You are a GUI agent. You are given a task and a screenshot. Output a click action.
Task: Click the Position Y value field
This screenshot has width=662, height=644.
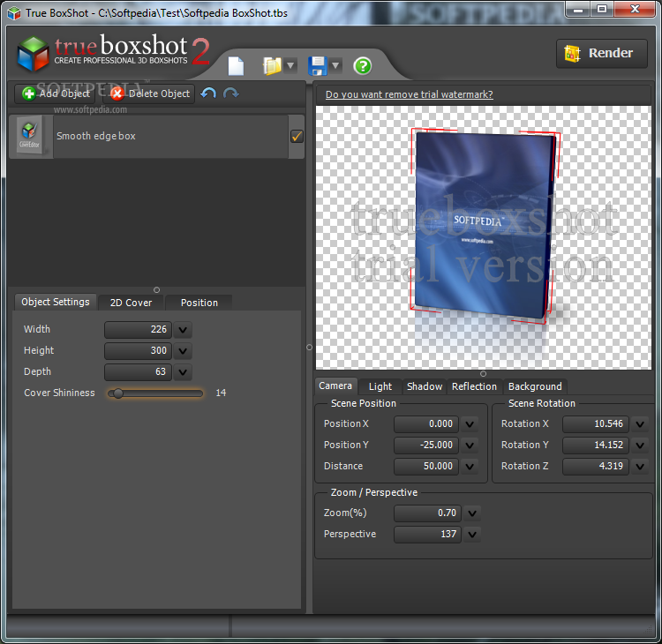coord(426,445)
